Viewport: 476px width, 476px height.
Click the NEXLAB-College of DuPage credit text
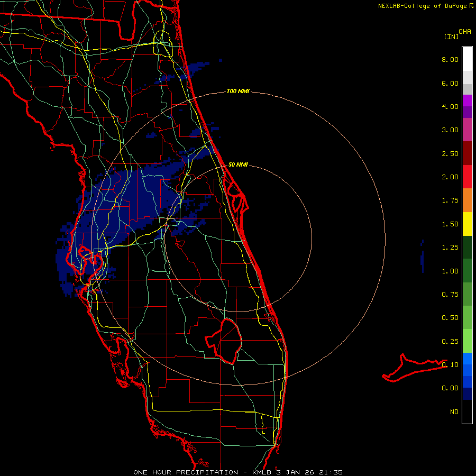[422, 6]
